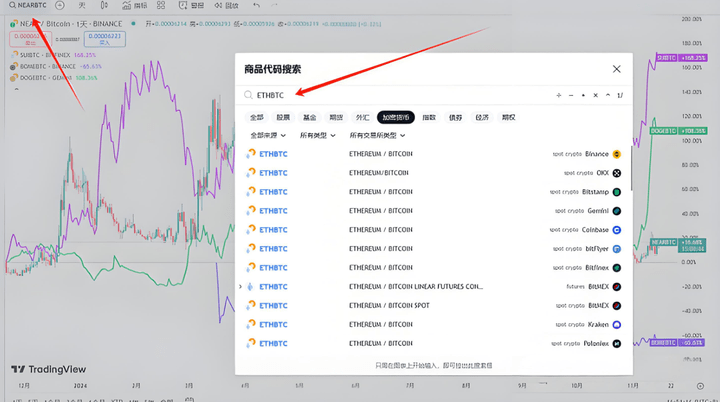Collapse the legend with the small chevron

click(x=17, y=89)
